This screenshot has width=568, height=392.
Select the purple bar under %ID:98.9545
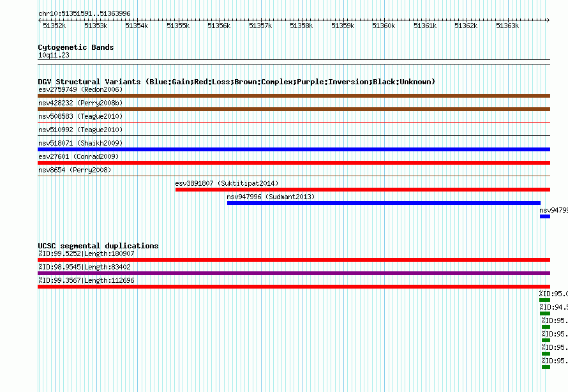(294, 273)
